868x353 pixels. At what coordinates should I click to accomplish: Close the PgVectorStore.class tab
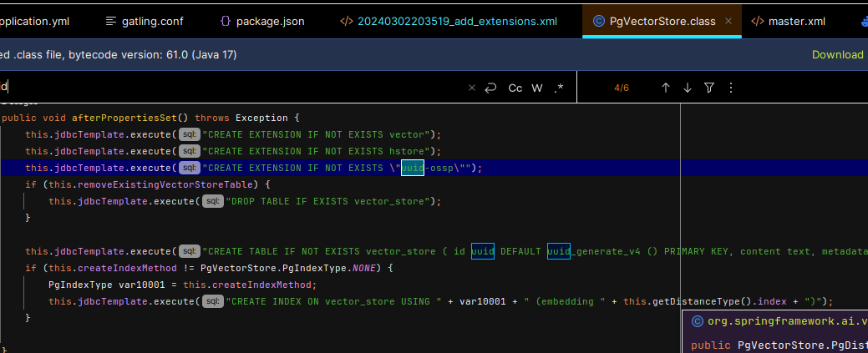point(728,21)
